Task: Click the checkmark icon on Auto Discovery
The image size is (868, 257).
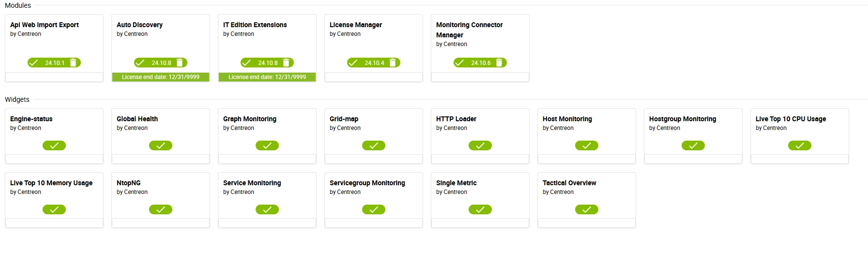Action: click(x=140, y=63)
